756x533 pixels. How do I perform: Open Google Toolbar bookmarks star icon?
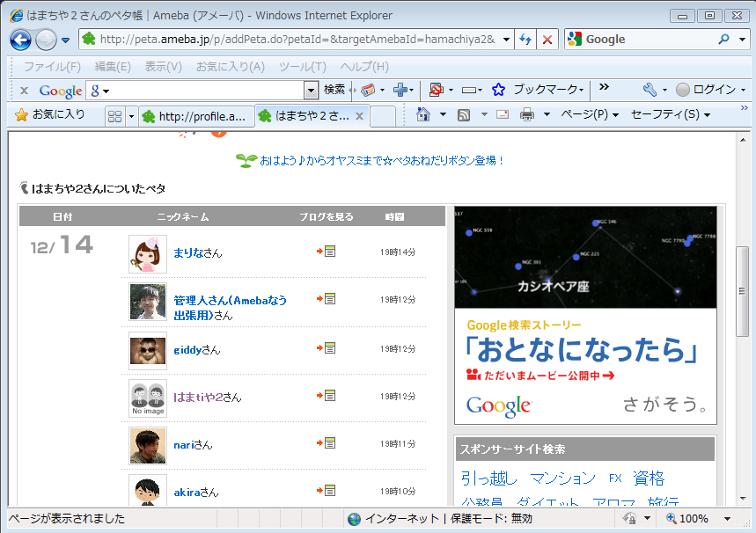500,90
